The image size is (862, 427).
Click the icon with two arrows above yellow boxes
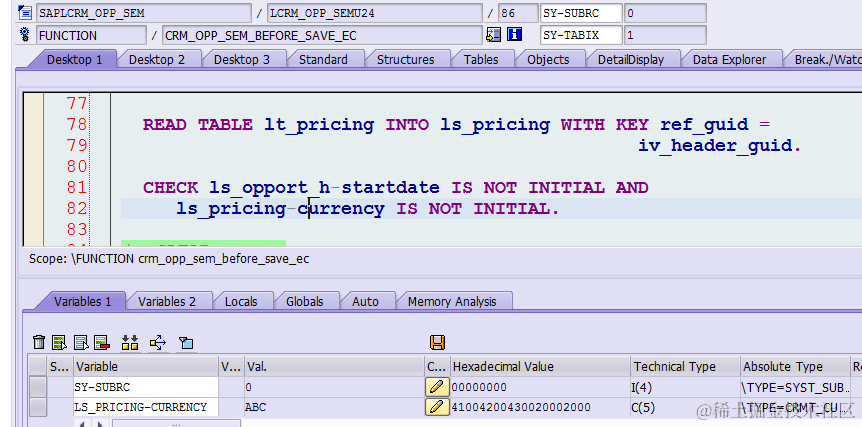[130, 342]
